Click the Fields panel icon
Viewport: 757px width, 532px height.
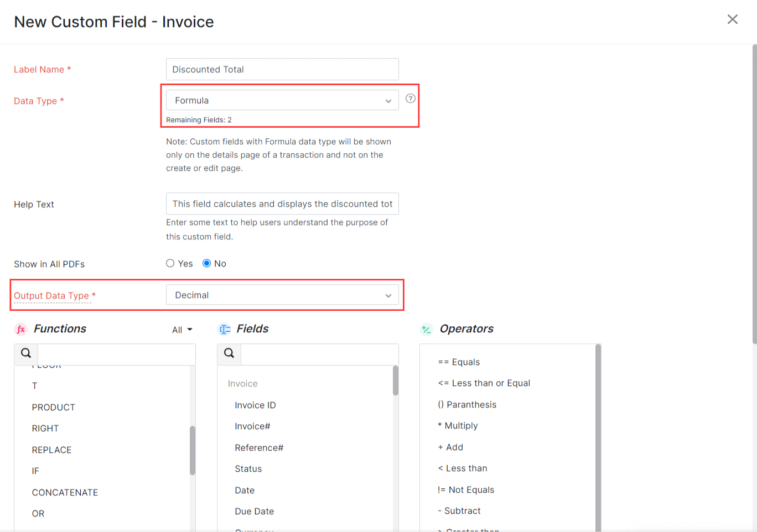(x=225, y=328)
